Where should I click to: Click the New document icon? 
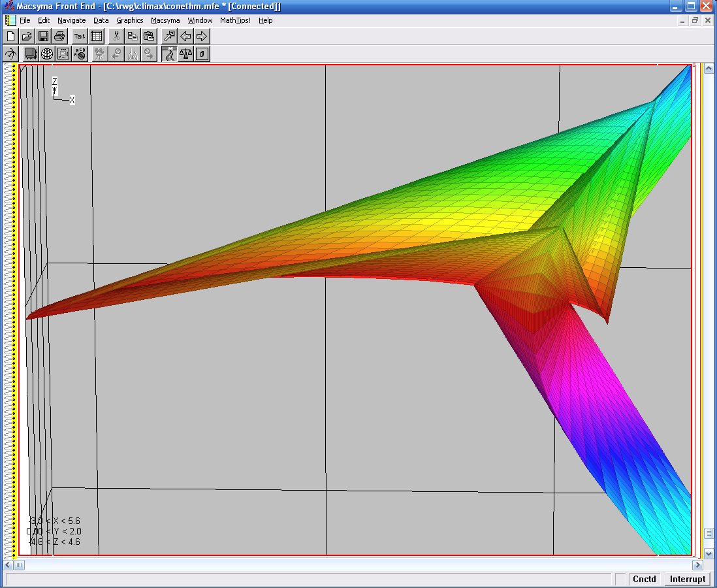pos(10,36)
